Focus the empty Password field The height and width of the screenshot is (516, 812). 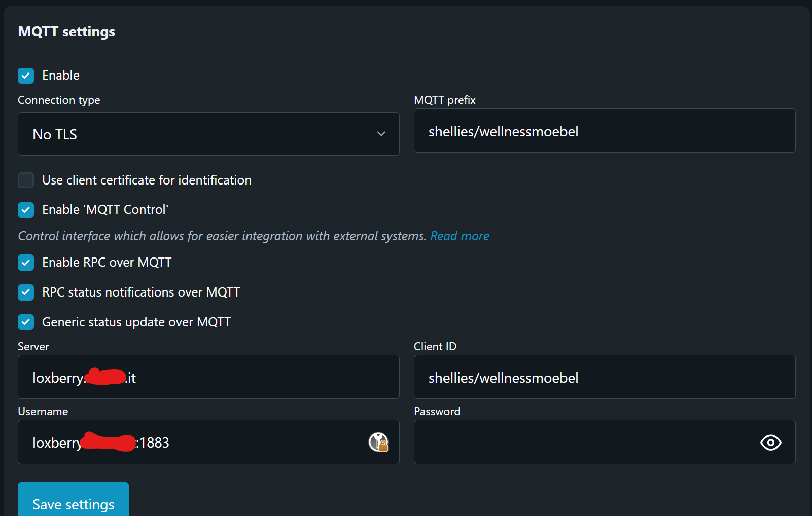pos(583,442)
